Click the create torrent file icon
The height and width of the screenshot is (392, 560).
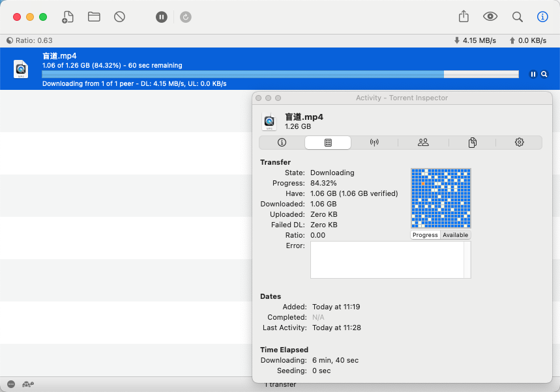(68, 17)
